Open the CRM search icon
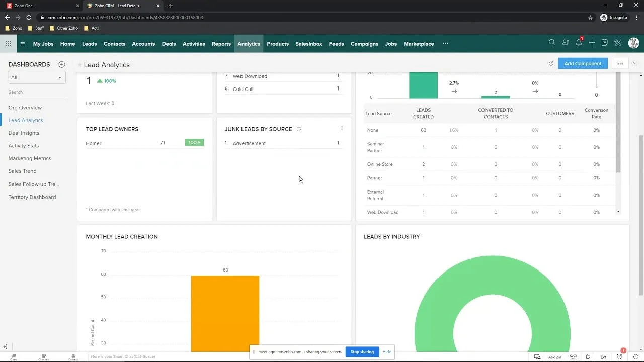Screen dimensions: 644x362 click(552, 43)
